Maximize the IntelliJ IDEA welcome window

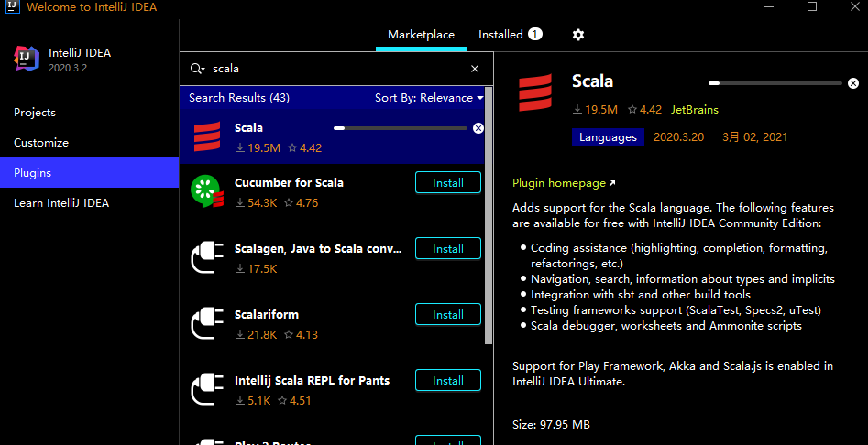click(811, 6)
